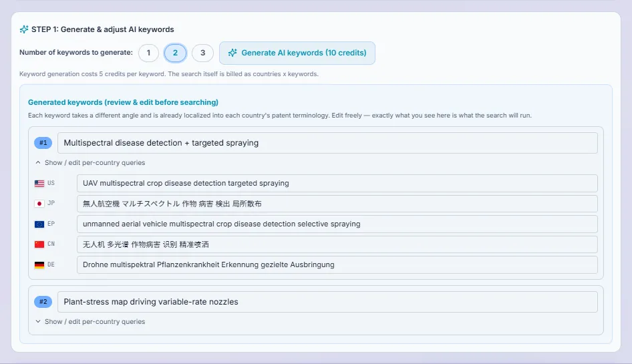Image resolution: width=632 pixels, height=364 pixels.
Task: Click the 'Keyword generation costs 5 credits' note
Action: coord(169,73)
